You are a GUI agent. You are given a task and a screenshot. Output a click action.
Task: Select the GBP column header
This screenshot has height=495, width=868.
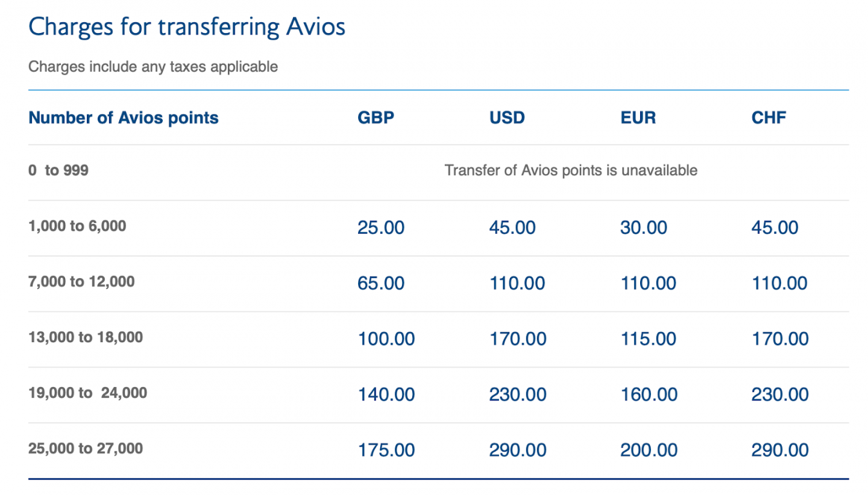375,117
